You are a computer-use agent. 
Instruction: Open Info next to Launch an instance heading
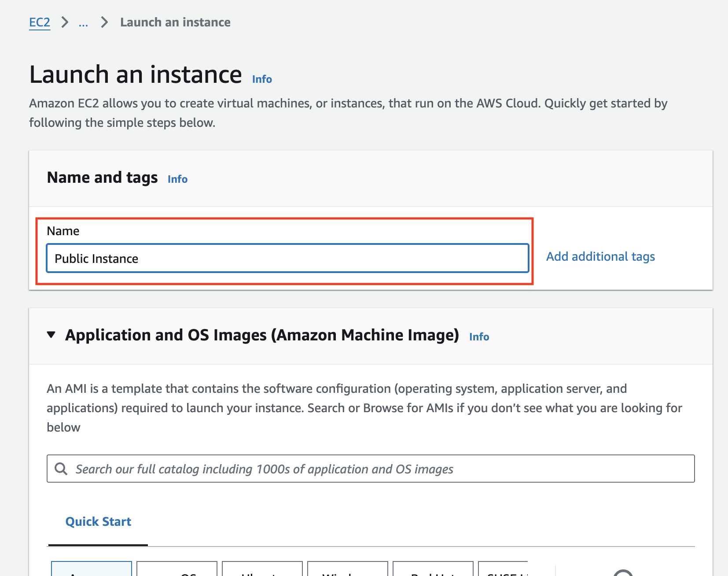coord(262,79)
